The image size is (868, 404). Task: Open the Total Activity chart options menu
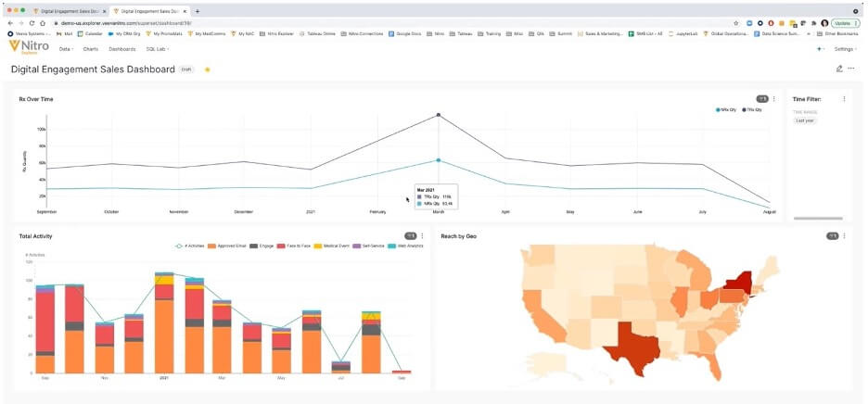point(422,236)
